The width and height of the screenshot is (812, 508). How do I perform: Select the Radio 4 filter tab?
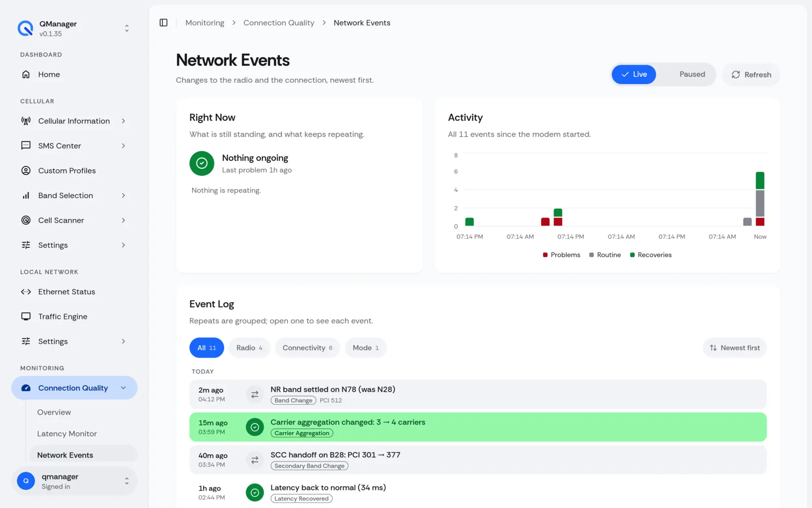coord(249,348)
